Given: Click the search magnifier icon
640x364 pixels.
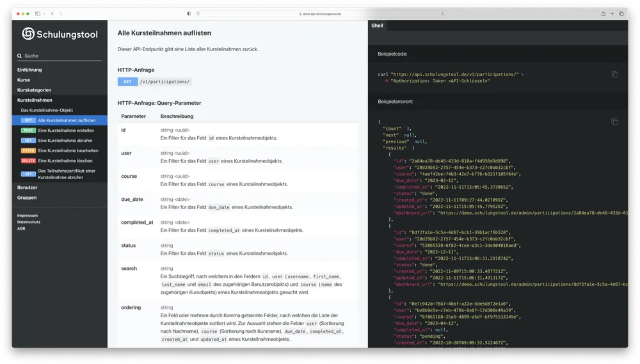Looking at the screenshot, I should click(19, 56).
